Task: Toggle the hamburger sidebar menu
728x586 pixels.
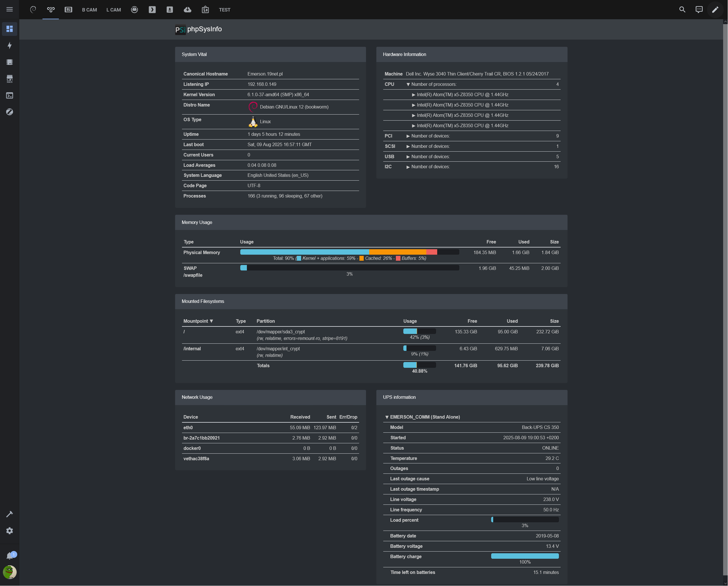Action: tap(9, 9)
